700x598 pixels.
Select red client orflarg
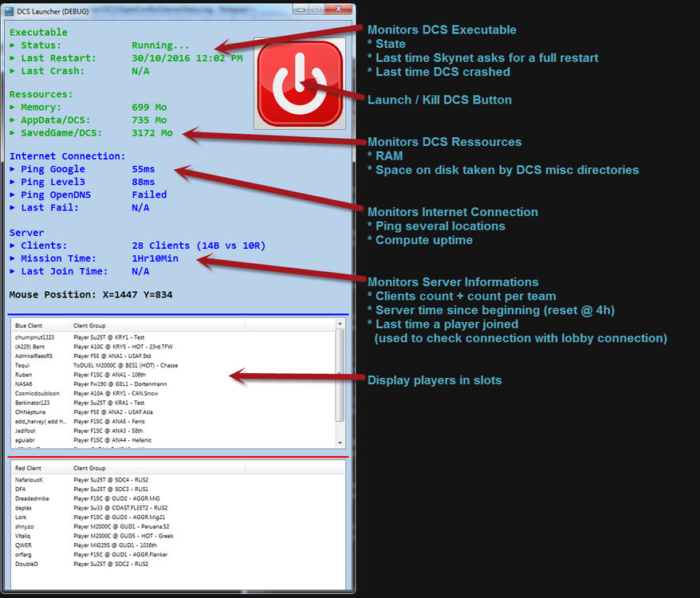click(x=23, y=555)
